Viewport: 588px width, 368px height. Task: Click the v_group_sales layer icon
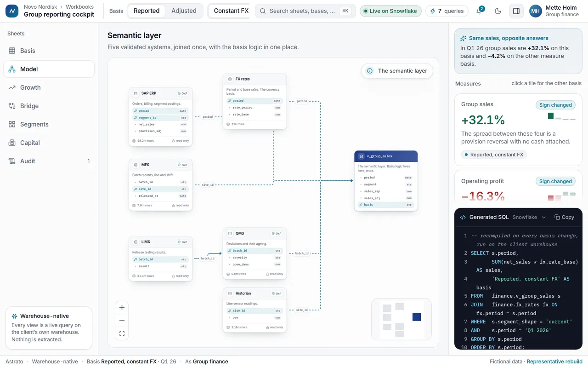(362, 156)
